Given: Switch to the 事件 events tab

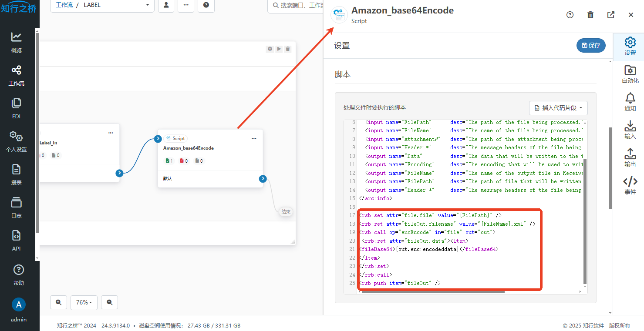Looking at the screenshot, I should 630,186.
